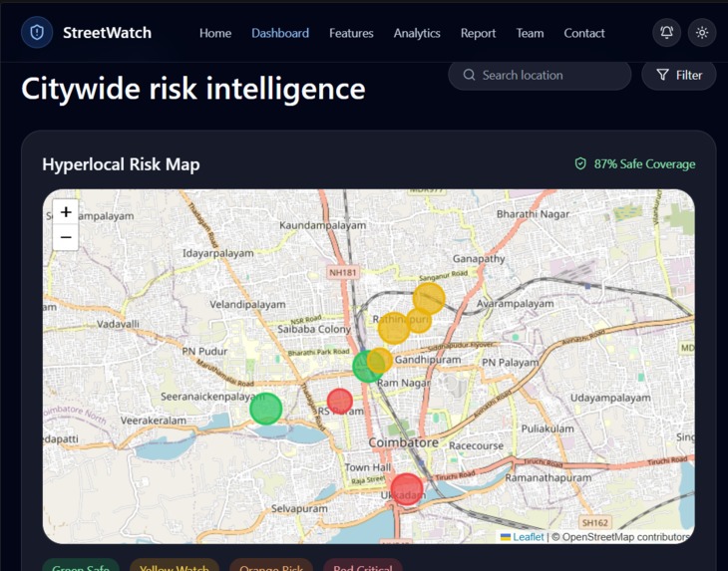
Task: Click the Ramanathapuram map label
Action: coord(548,477)
